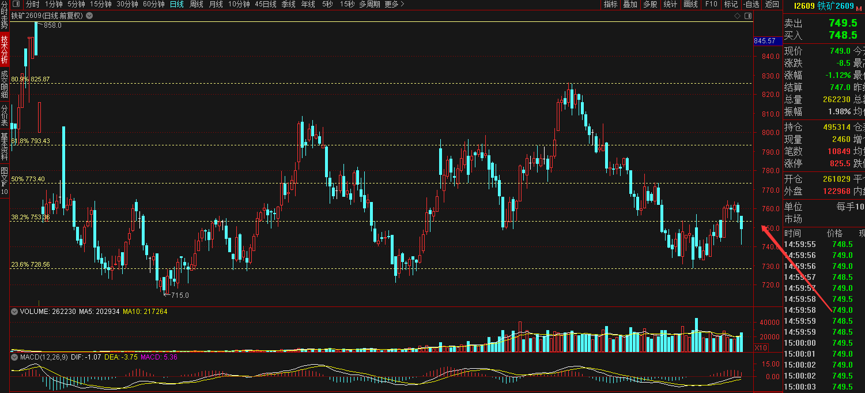Click the 50% 773.40 Fibonacci level label
Screen dimensions: 865x393
(28, 179)
